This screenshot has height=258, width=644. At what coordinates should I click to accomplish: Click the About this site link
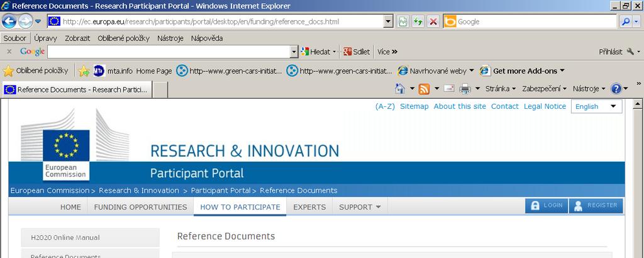[x=460, y=106]
